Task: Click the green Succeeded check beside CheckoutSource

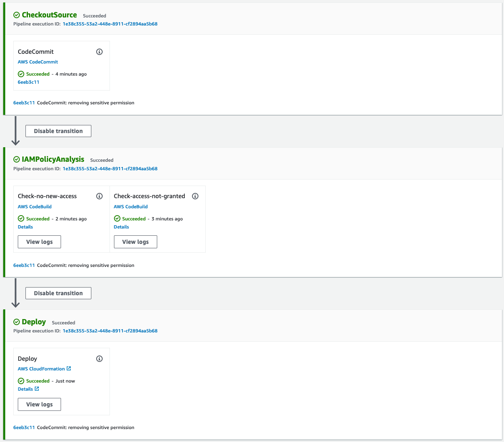Action: coord(16,15)
